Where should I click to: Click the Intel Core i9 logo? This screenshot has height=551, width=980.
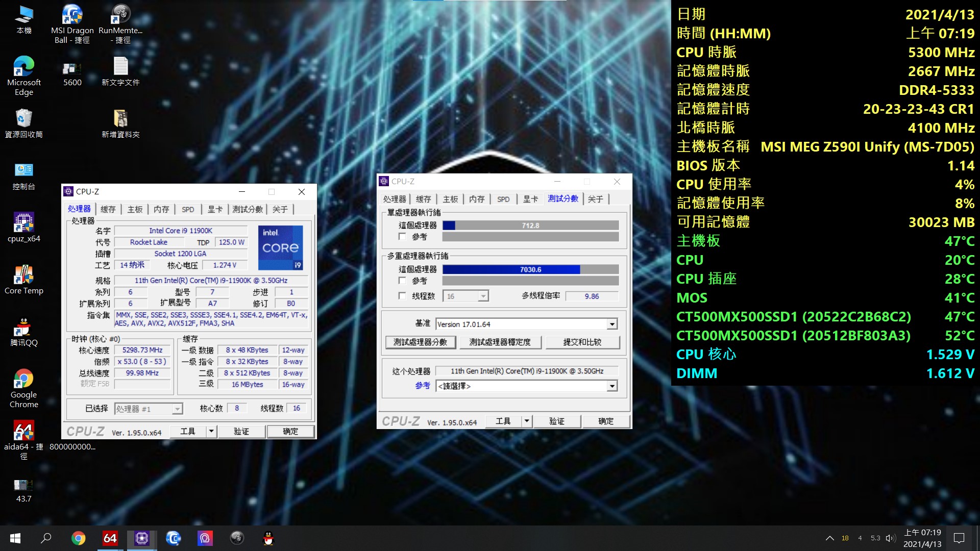(x=281, y=247)
